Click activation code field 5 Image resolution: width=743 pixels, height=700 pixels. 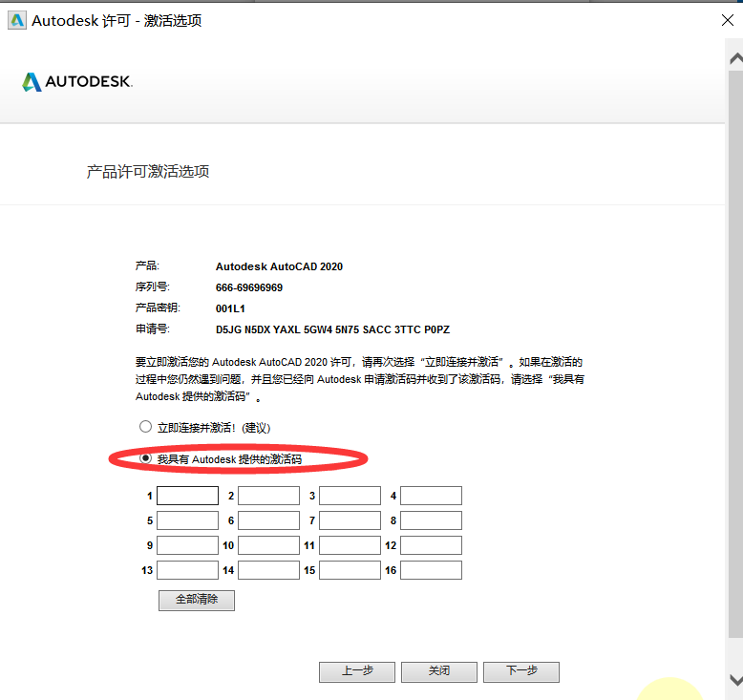coord(187,520)
